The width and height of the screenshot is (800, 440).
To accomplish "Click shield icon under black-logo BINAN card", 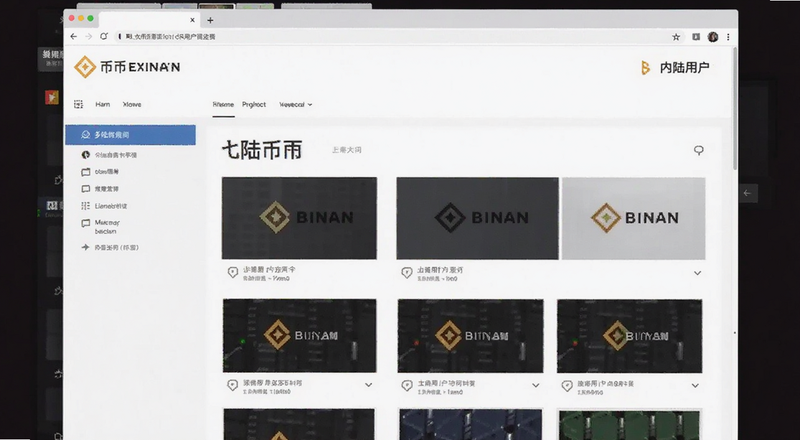I will point(407,273).
